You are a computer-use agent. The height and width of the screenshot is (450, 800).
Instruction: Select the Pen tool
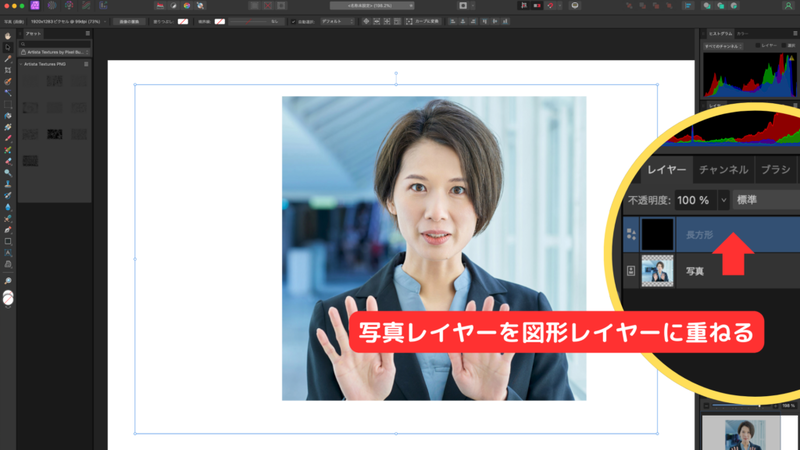click(x=8, y=230)
